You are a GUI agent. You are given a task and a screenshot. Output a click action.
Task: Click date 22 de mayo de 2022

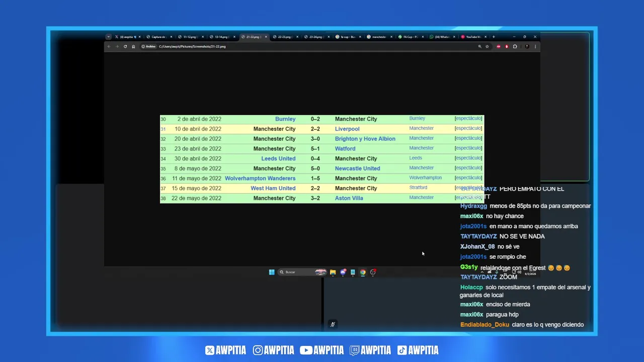[x=196, y=198]
